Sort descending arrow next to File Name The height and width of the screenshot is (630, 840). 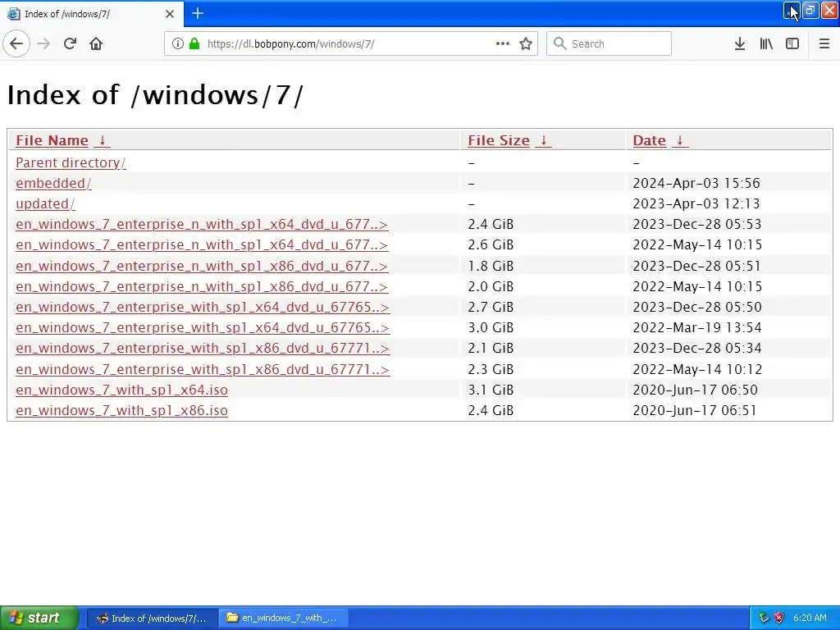coord(103,140)
